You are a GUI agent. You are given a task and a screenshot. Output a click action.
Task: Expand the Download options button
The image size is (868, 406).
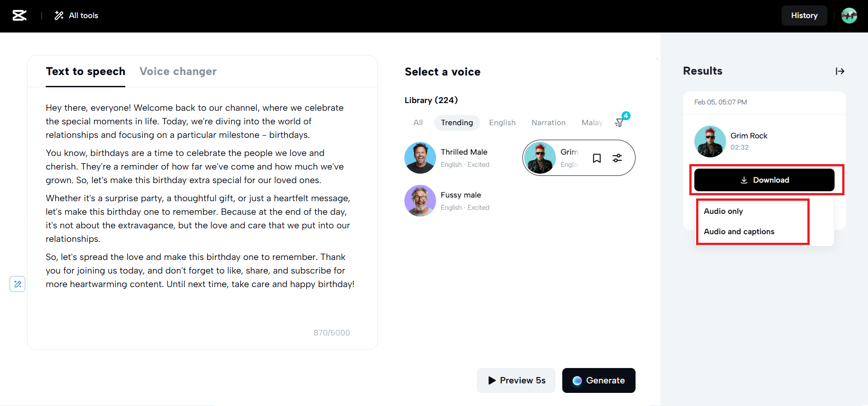click(x=764, y=180)
